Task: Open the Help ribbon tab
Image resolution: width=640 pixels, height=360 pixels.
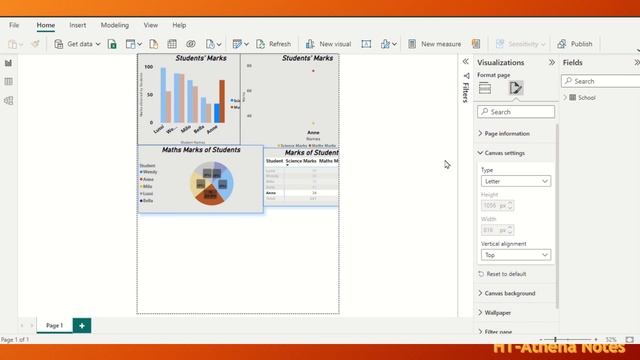Action: point(179,25)
